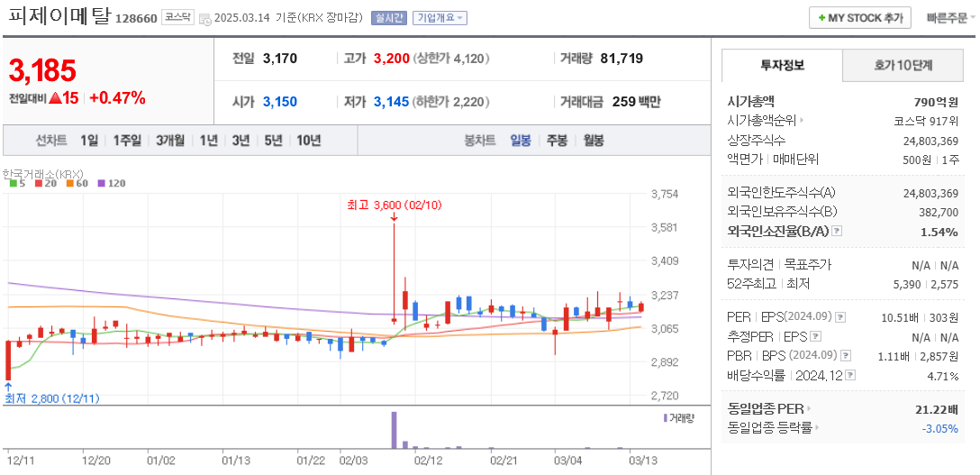Click the stock name 피제이메탈
Viewport: 980px width, 475px height.
pyautogui.click(x=59, y=16)
